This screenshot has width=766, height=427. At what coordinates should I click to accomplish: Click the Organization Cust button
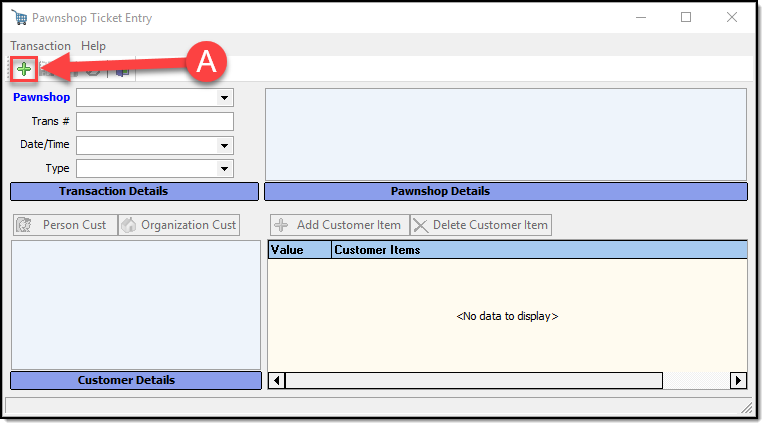coord(179,225)
